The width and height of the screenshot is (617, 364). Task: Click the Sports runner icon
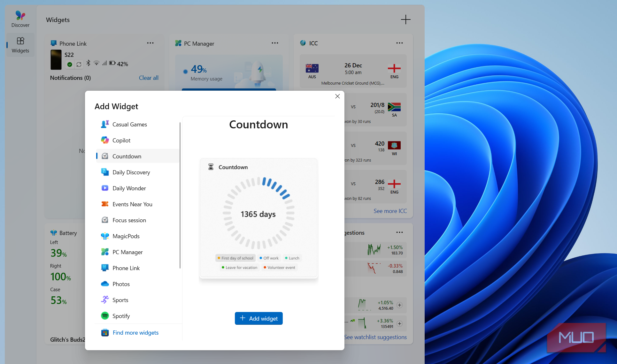coord(105,300)
